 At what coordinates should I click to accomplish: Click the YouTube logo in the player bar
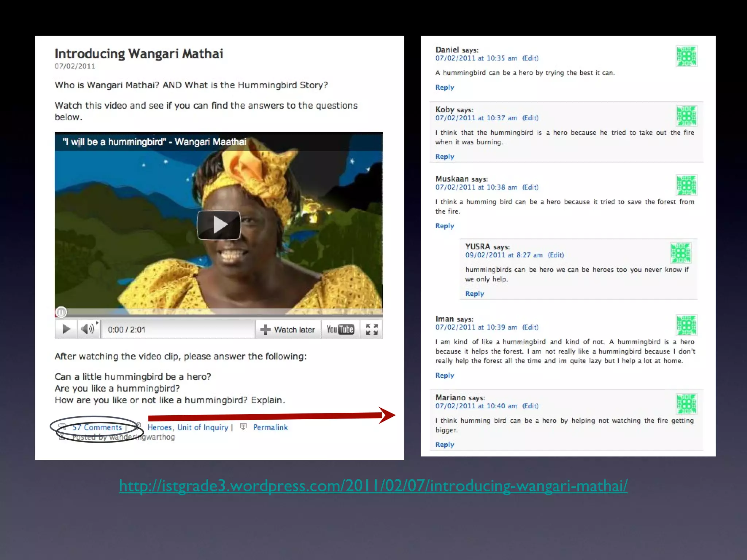(x=340, y=330)
